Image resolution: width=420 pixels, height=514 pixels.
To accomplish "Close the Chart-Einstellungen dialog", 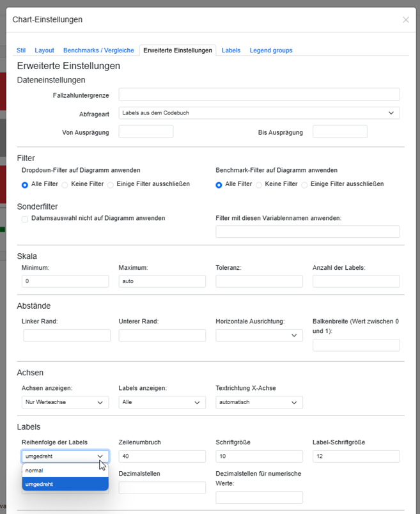I will click(405, 20).
